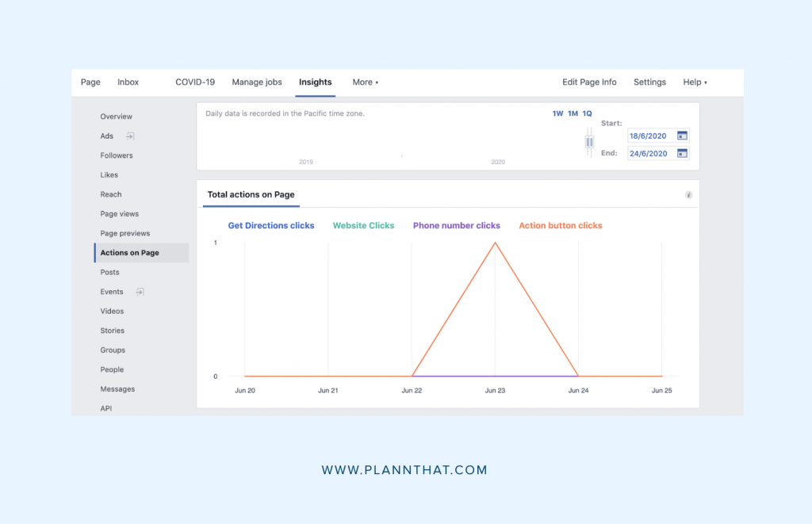The height and width of the screenshot is (524, 812).
Task: Click the info icon beside Total actions
Action: [x=688, y=195]
